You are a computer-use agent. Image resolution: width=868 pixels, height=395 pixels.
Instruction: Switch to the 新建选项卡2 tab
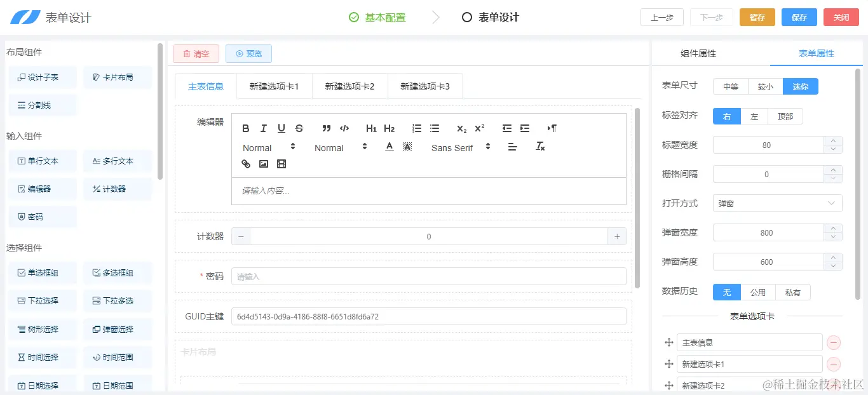[x=349, y=85]
